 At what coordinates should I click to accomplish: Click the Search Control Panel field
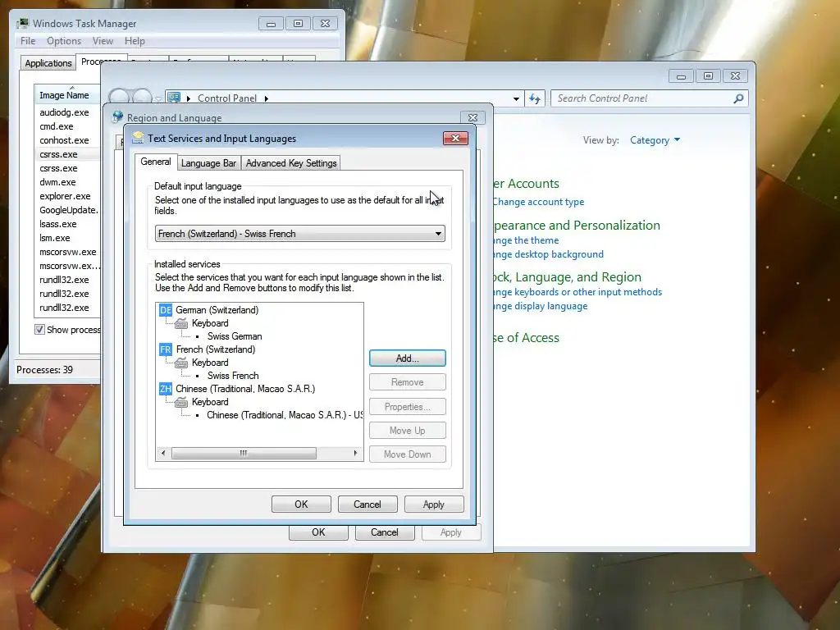[x=643, y=98]
